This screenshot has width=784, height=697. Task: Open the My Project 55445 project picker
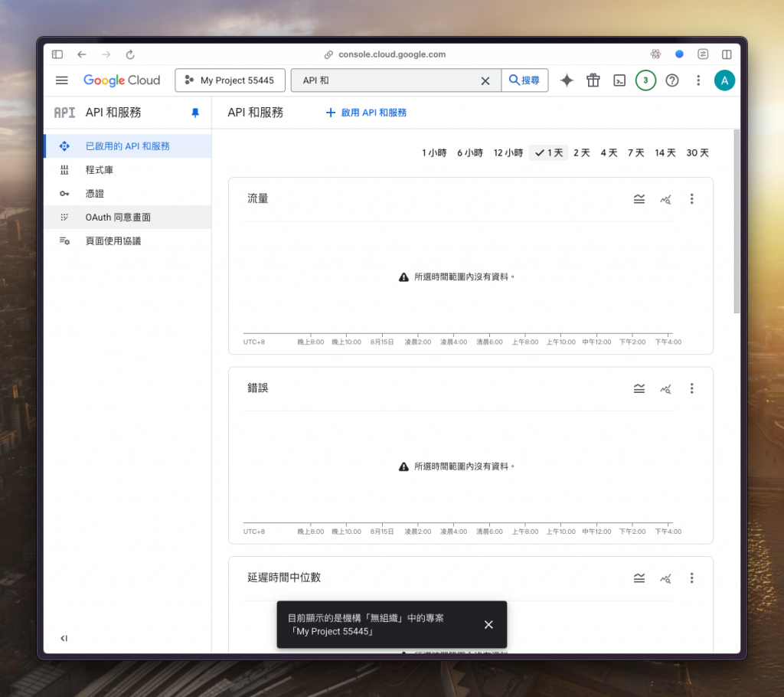click(230, 80)
